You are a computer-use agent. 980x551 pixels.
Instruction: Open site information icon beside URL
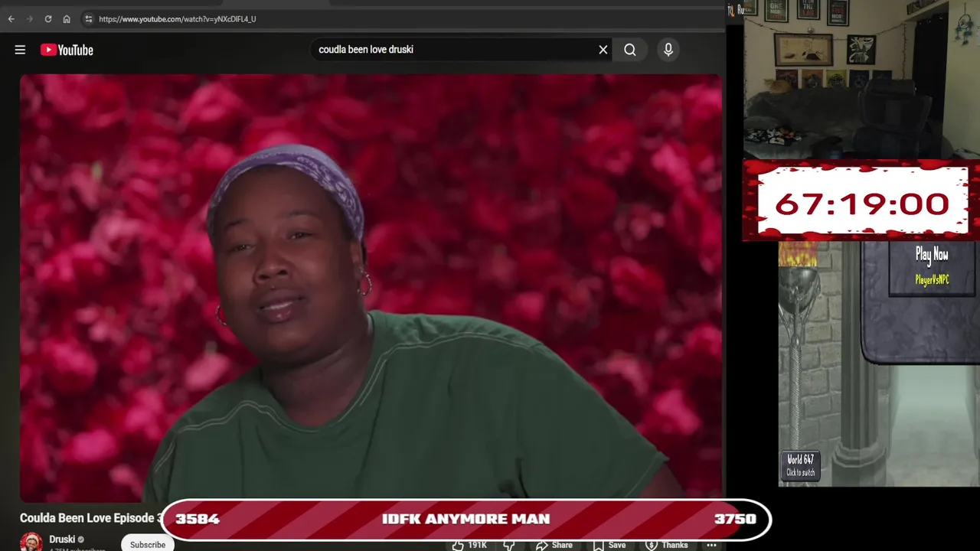pyautogui.click(x=88, y=19)
